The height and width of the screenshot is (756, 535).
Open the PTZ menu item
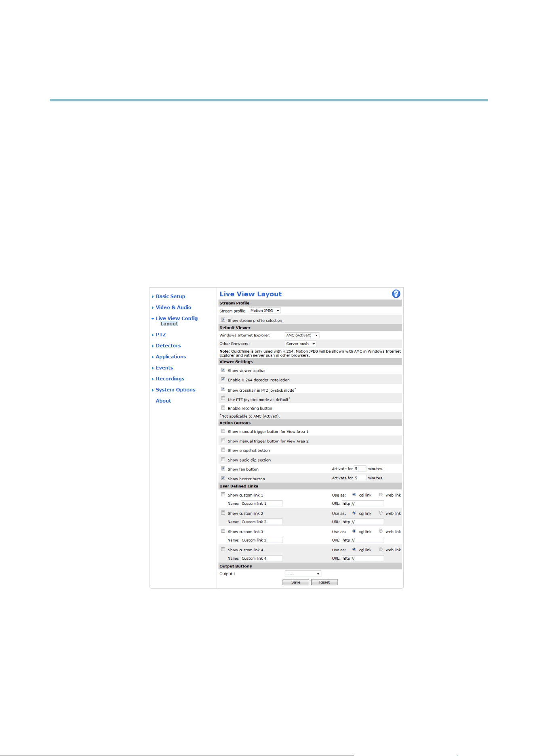(x=161, y=335)
